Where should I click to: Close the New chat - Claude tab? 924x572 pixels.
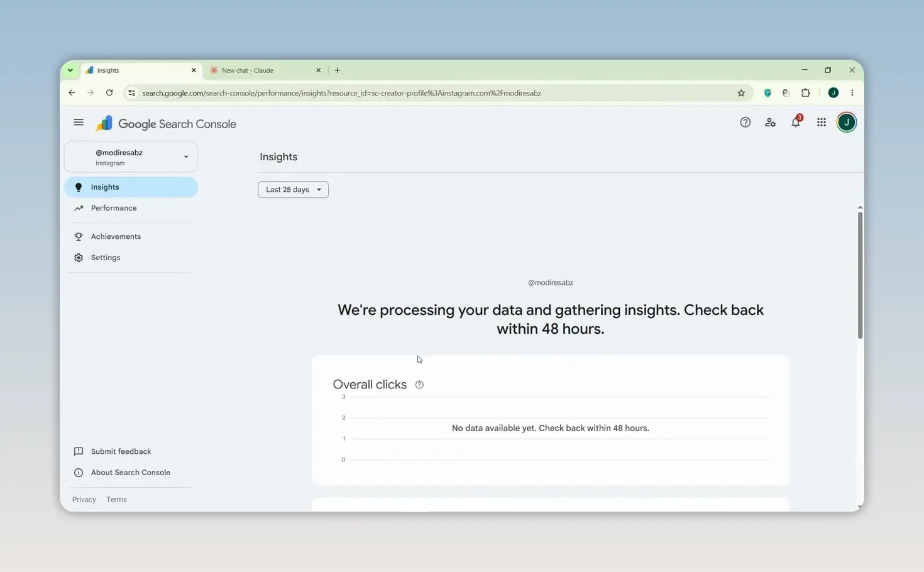[x=318, y=70]
